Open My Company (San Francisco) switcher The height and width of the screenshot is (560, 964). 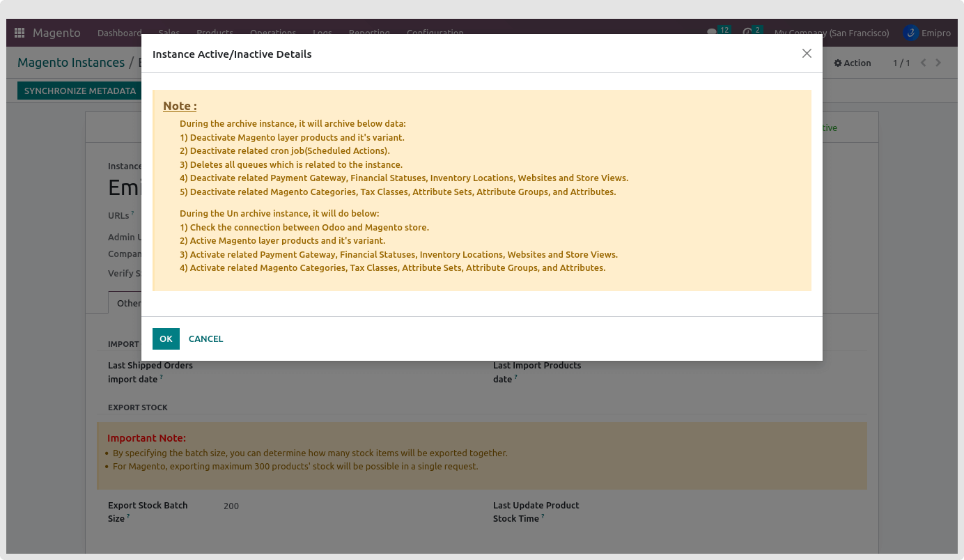point(832,33)
